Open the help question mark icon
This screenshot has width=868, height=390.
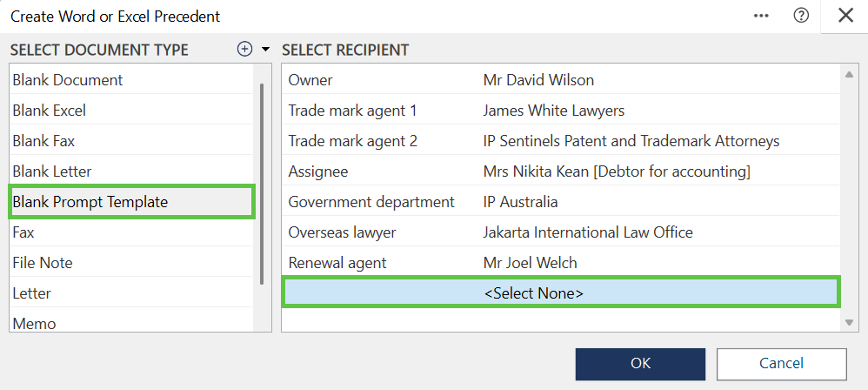(x=801, y=16)
